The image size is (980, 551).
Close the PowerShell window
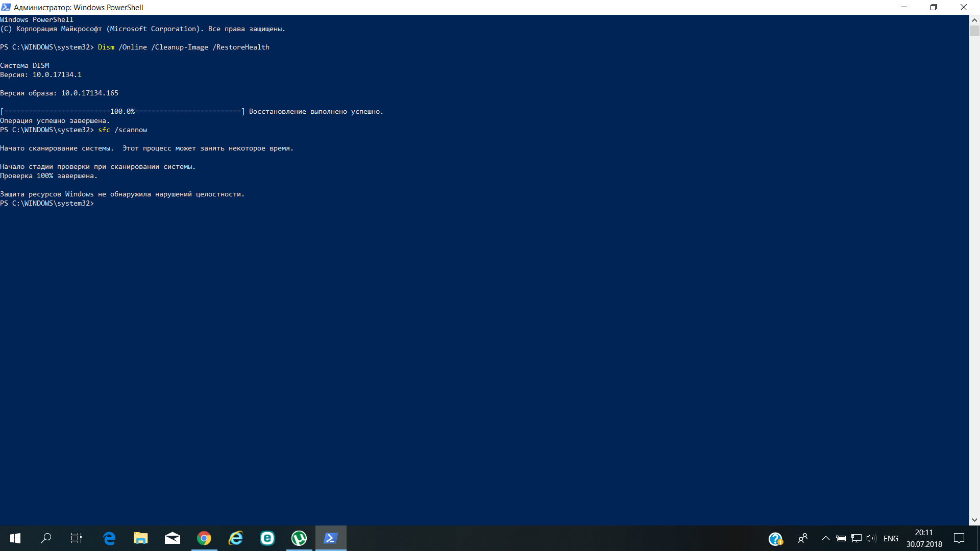(x=964, y=7)
